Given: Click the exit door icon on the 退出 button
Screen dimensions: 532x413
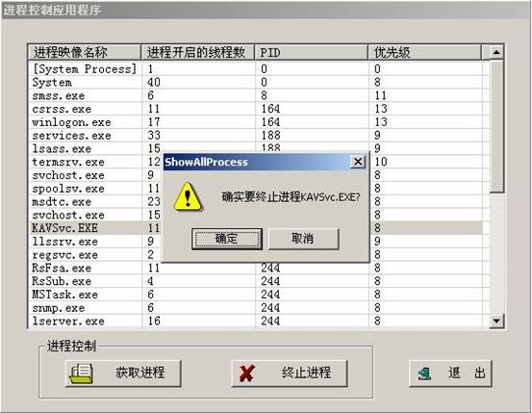Looking at the screenshot, I should pyautogui.click(x=424, y=374).
